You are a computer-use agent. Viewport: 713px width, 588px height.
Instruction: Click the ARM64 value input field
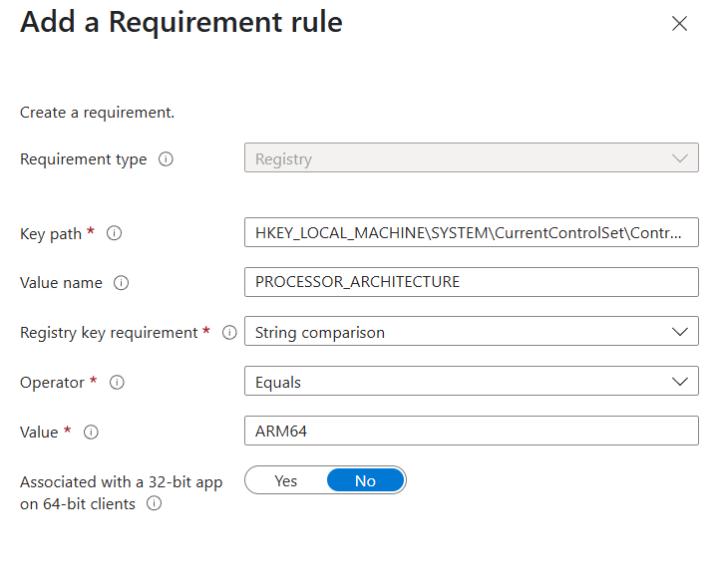point(471,431)
